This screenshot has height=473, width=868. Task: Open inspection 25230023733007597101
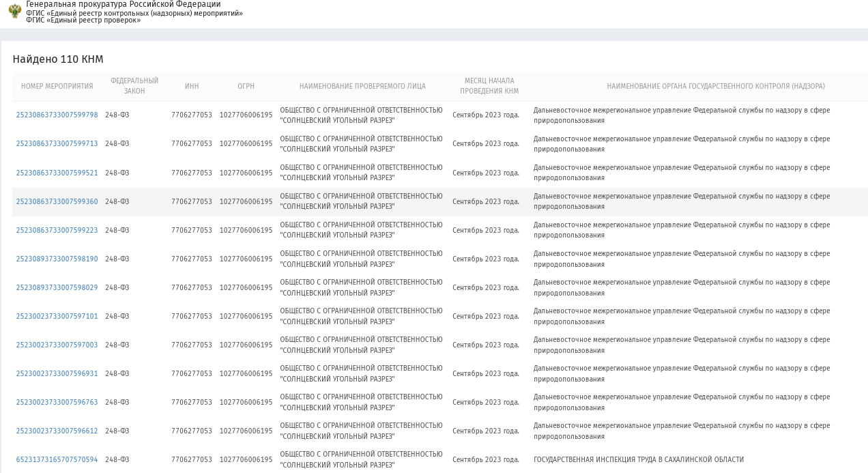pyautogui.click(x=57, y=316)
